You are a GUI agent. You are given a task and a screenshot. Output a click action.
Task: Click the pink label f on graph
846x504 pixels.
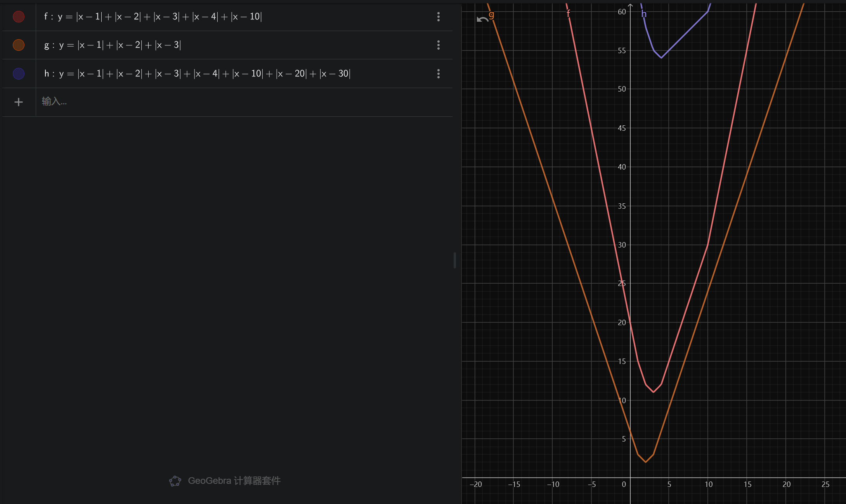pyautogui.click(x=568, y=14)
